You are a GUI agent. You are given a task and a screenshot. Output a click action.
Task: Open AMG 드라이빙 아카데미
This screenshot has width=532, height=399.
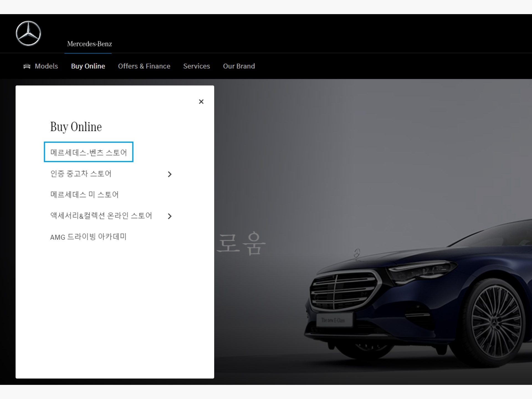coord(88,237)
